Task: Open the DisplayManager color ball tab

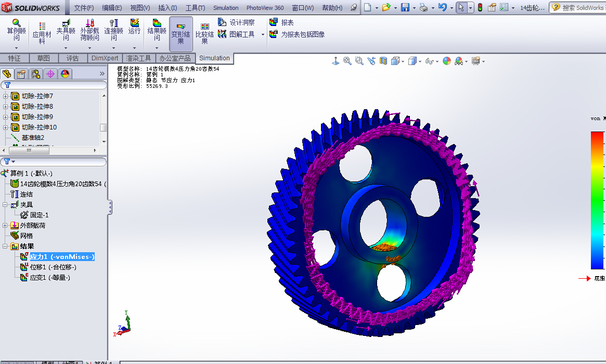Action: [x=65, y=74]
